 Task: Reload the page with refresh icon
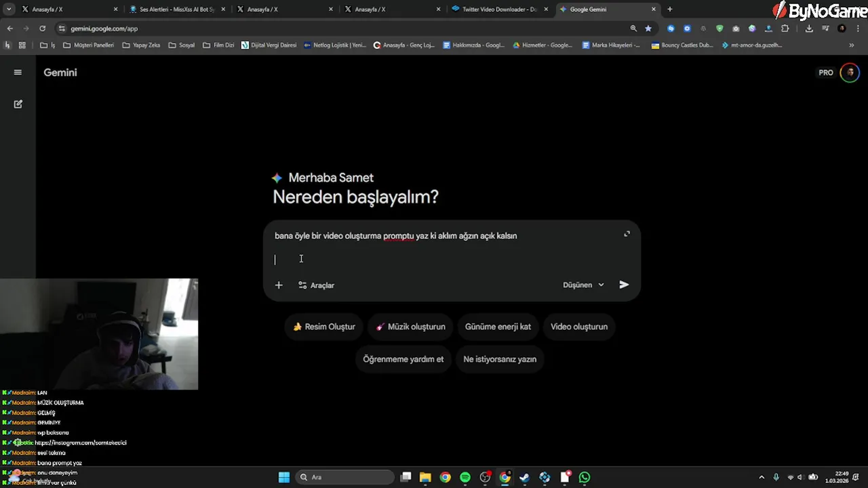(x=42, y=28)
